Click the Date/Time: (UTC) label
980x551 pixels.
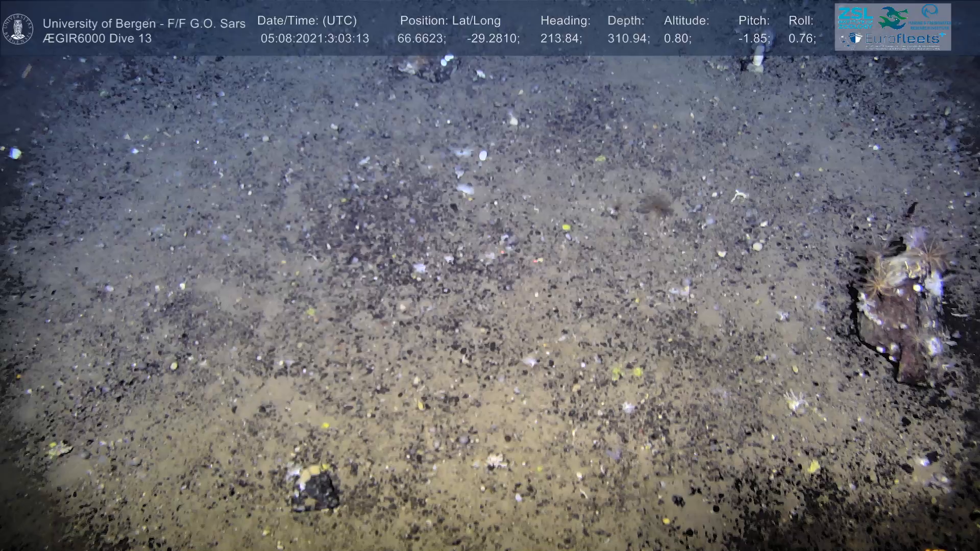pos(307,21)
